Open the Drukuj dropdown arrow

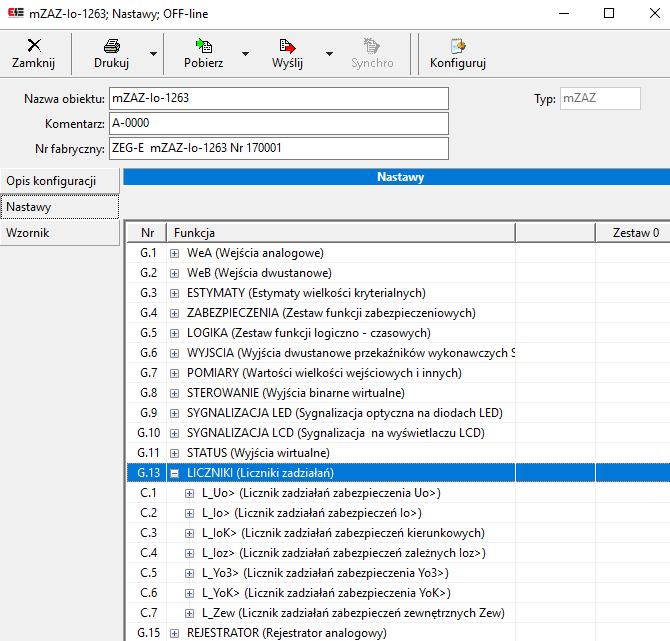point(153,54)
